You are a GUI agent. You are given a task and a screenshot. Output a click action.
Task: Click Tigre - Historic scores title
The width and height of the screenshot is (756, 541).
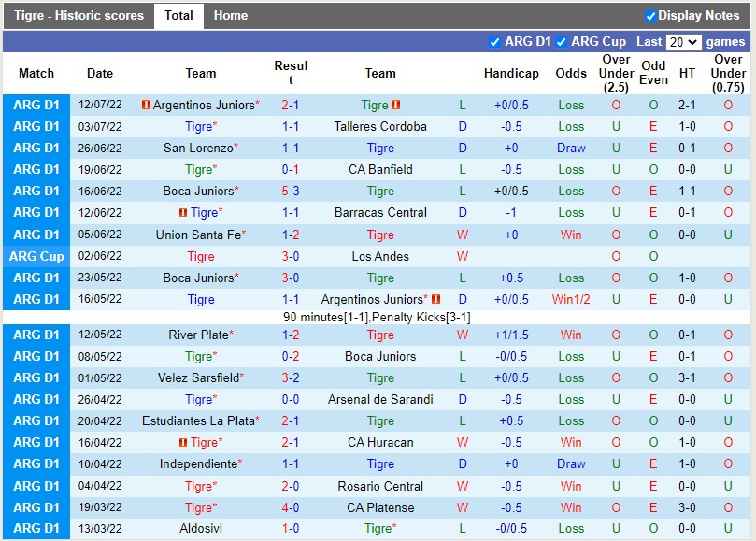click(x=78, y=16)
